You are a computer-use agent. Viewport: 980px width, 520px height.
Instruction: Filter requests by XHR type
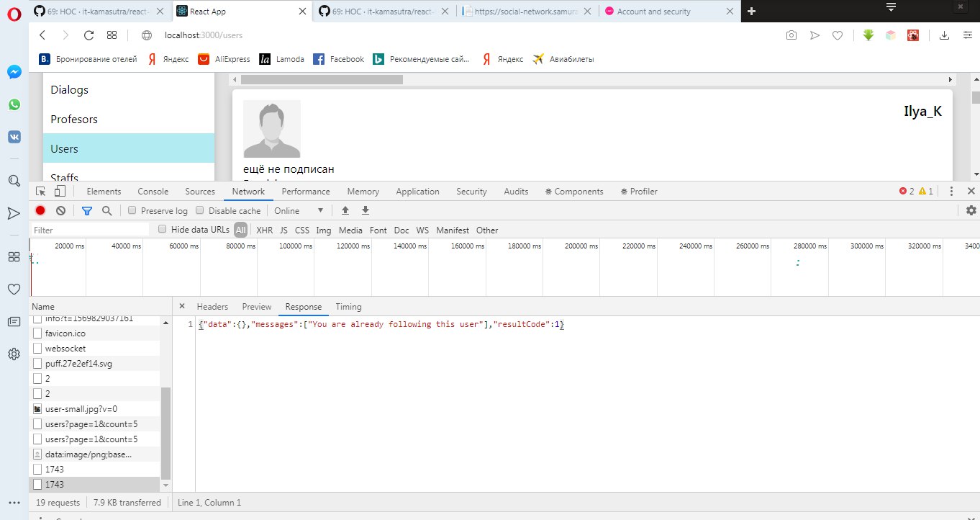point(265,230)
